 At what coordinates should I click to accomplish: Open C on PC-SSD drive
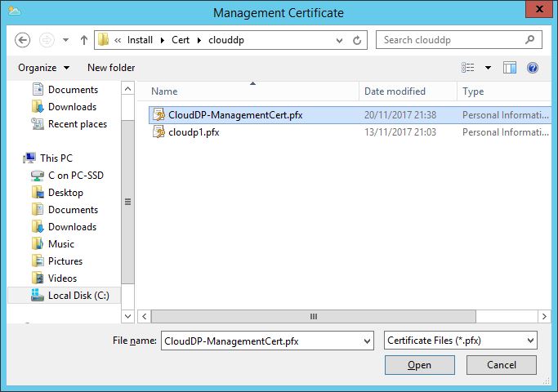click(x=76, y=176)
